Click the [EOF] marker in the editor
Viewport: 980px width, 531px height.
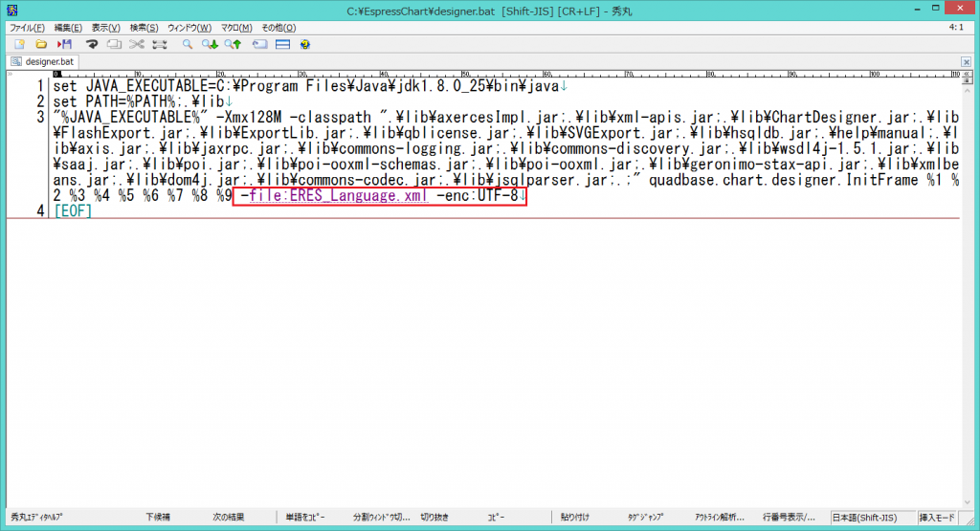click(73, 210)
